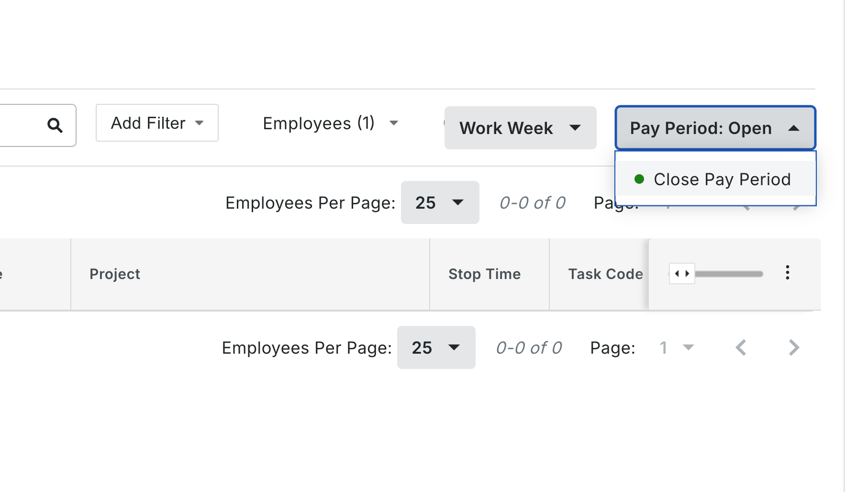Click the green status dot icon
Viewport: 868px width, 492px height.
tap(639, 179)
